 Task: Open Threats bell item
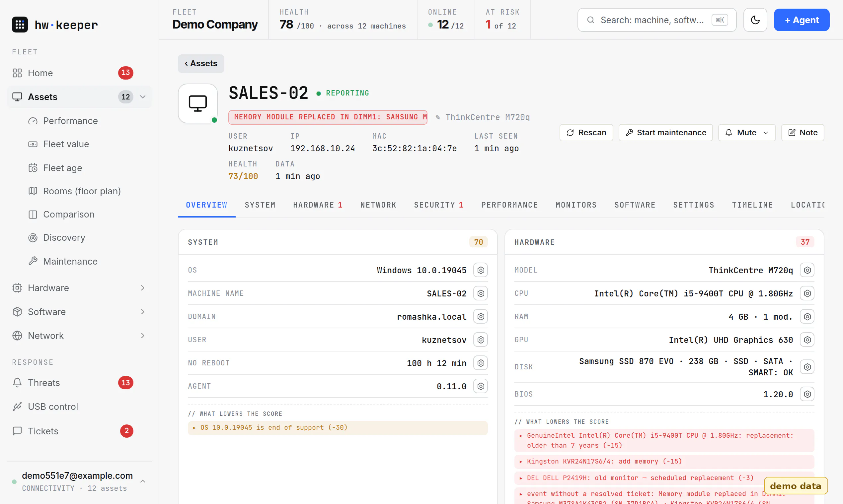tap(79, 383)
